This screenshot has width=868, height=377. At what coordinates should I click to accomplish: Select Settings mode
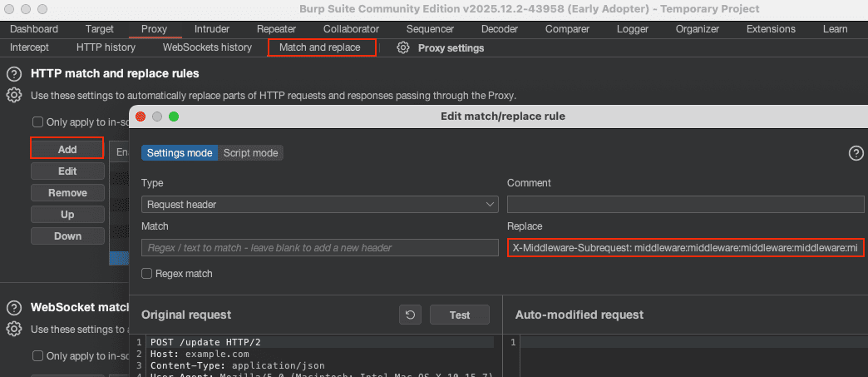point(180,153)
